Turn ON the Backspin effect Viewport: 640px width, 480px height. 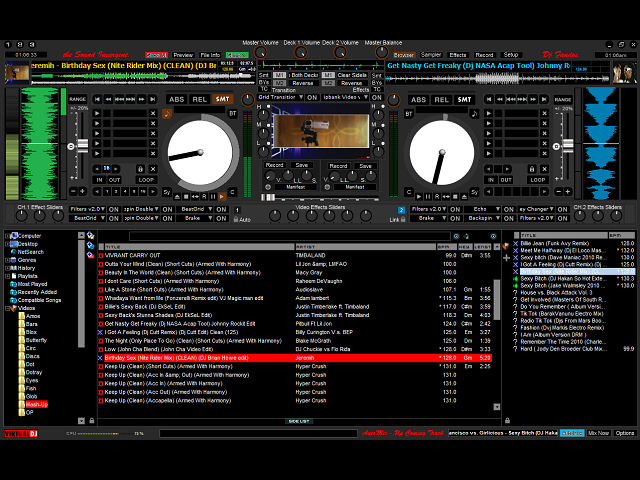point(509,218)
